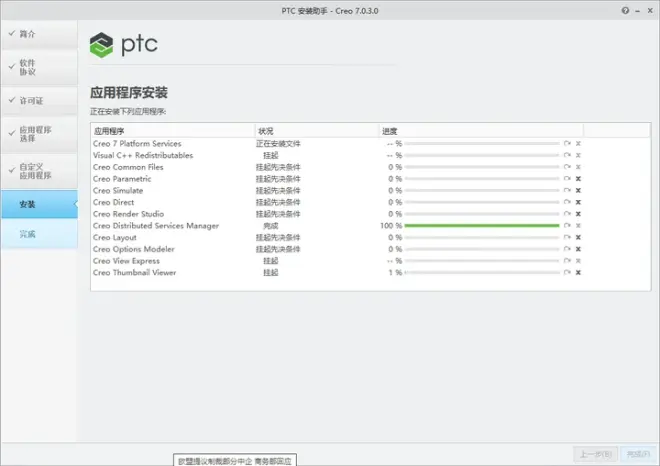The width and height of the screenshot is (660, 466).
Task: Cancel Creo 7 Platform Services install via X
Action: [x=578, y=144]
